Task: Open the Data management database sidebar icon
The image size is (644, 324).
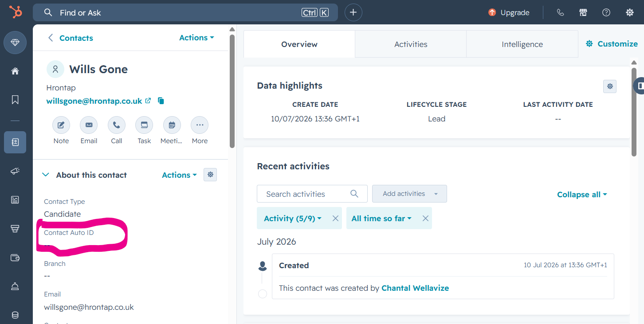Action: click(15, 315)
